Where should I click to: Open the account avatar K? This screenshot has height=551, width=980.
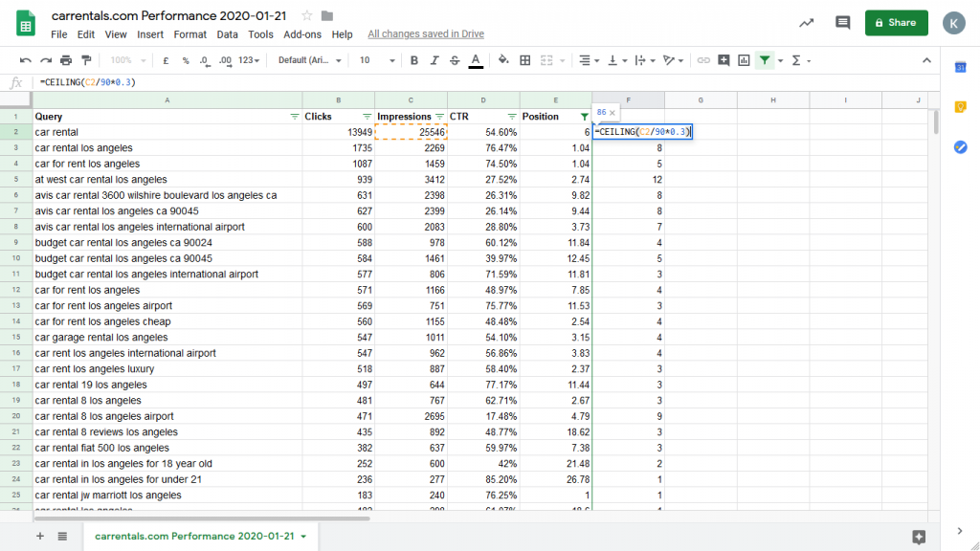954,23
